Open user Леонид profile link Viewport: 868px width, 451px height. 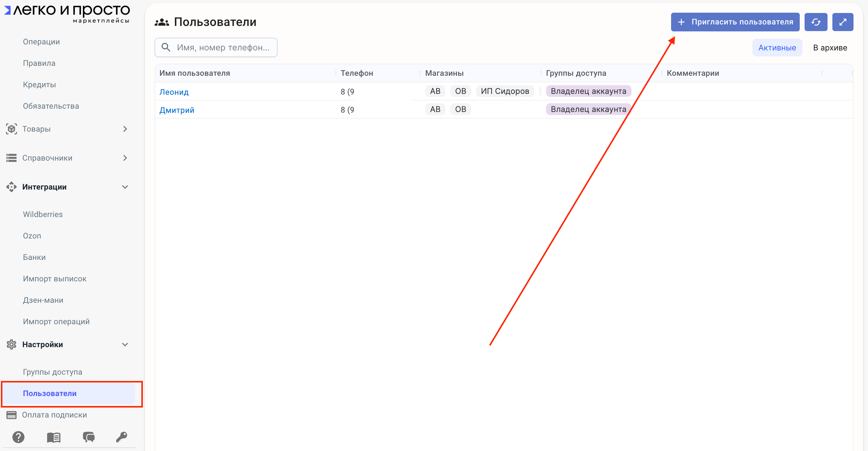[x=174, y=92]
